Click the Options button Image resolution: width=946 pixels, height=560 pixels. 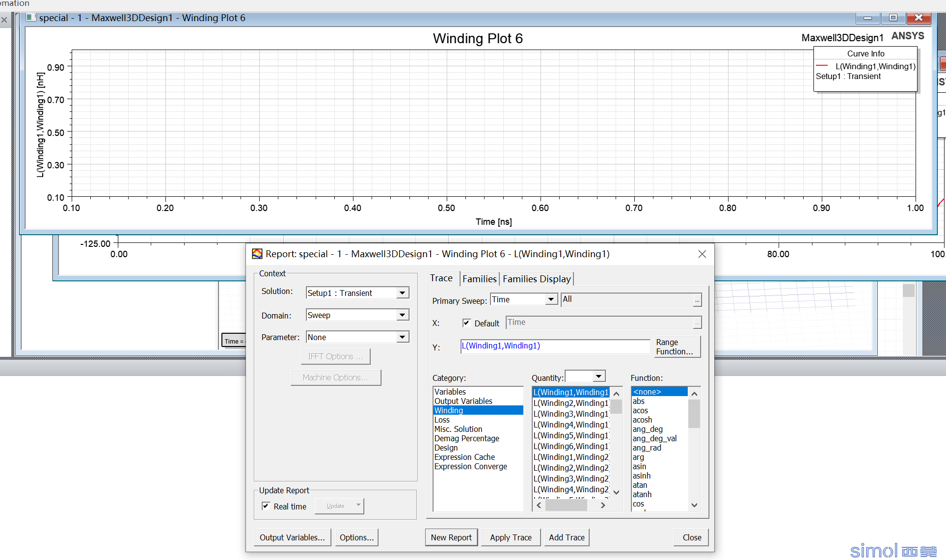click(356, 537)
